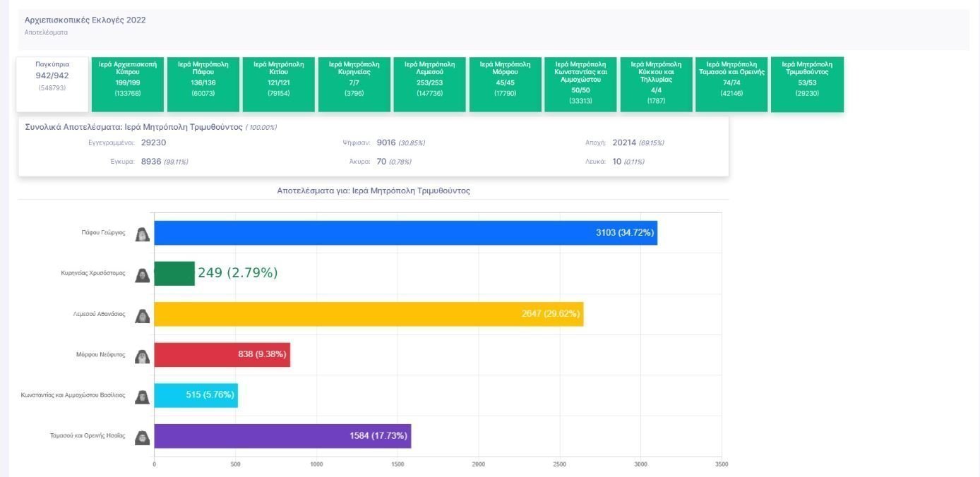980x477 pixels.
Task: Open the Ιερά Μητρόπολη Κιτίου tab
Action: pyautogui.click(x=279, y=85)
